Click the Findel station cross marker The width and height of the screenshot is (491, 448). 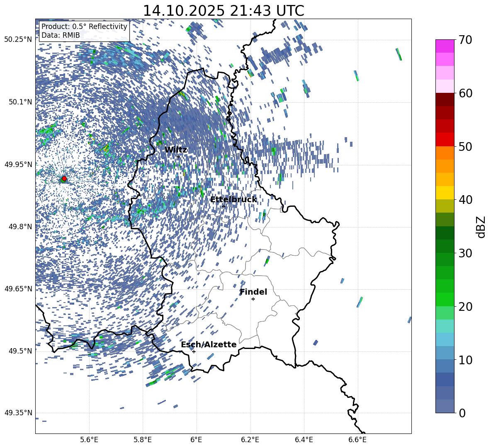coord(253,299)
